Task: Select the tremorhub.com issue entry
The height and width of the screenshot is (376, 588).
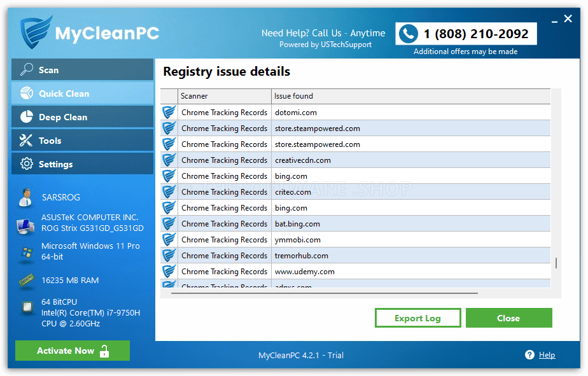Action: [x=356, y=255]
